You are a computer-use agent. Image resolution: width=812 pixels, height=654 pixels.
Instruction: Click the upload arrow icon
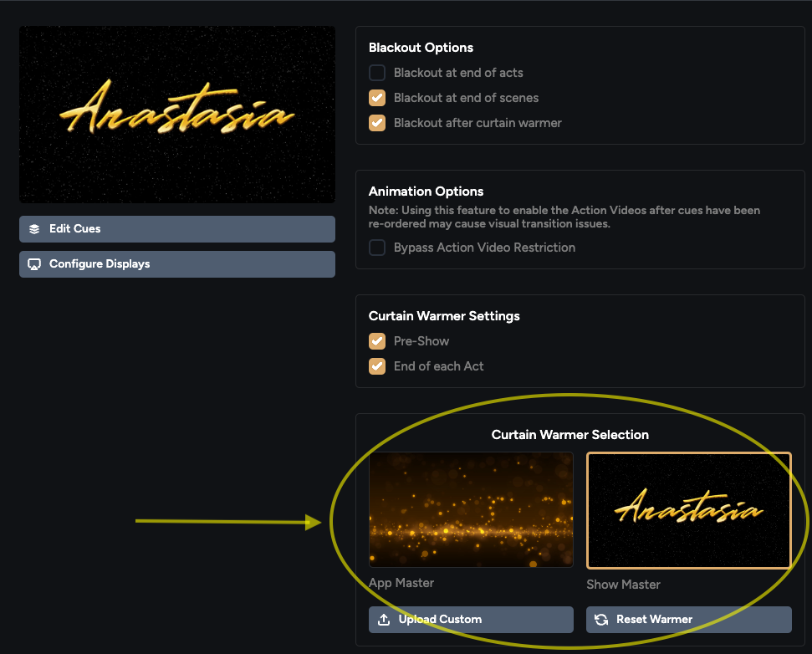click(384, 620)
